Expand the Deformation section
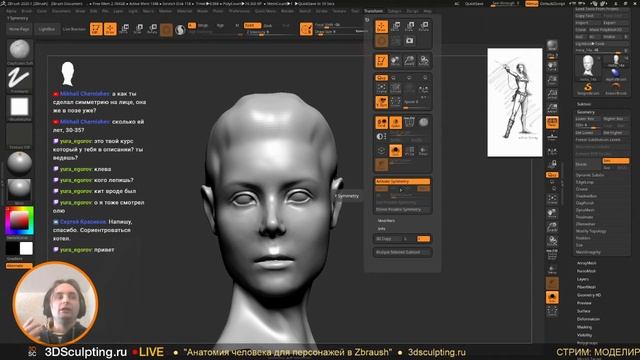 click(x=588, y=319)
